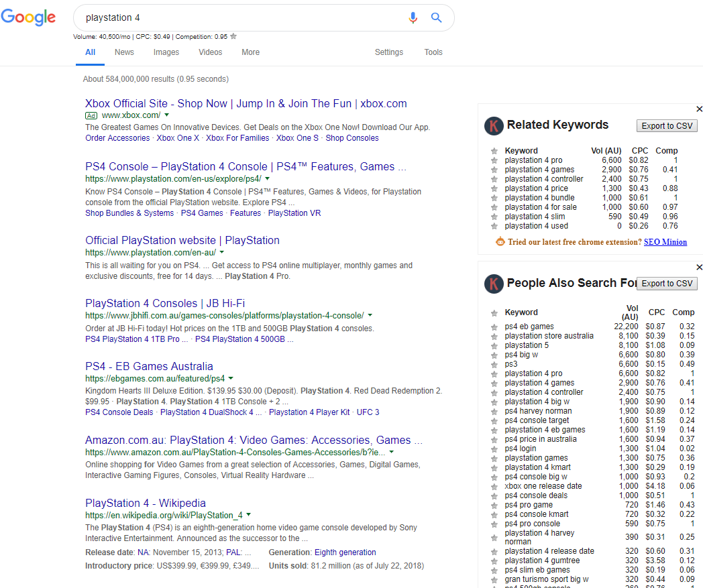Star the 'ps4 console target' keyword
Image resolution: width=703 pixels, height=588 pixels.
coord(494,421)
